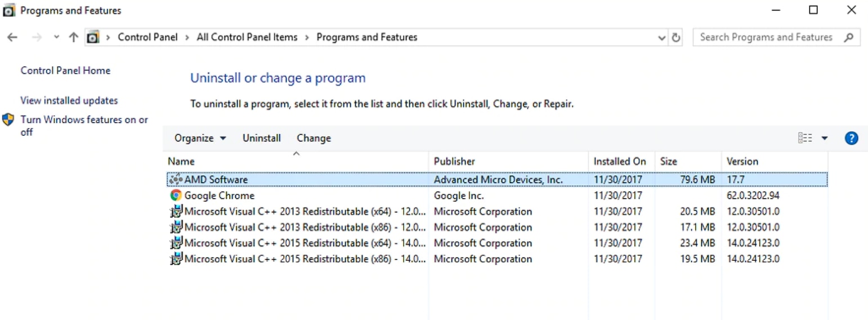Change the view using the view layout icon
Image resolution: width=868 pixels, height=320 pixels.
click(x=805, y=138)
